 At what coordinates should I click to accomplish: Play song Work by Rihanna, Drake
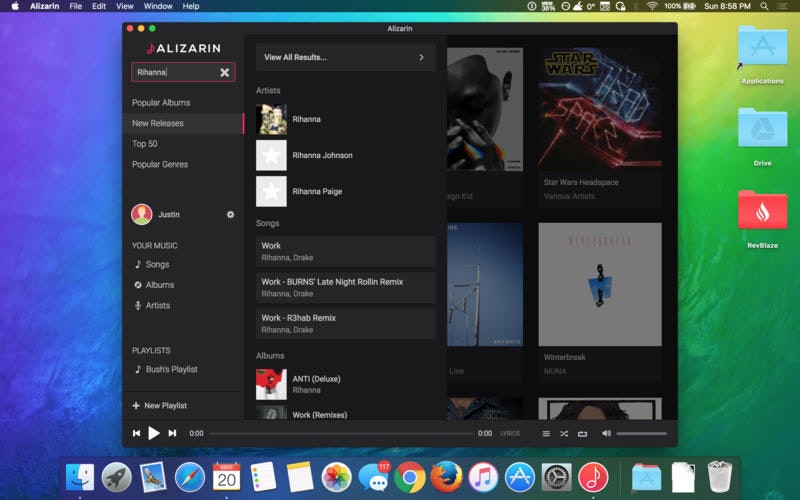click(345, 251)
